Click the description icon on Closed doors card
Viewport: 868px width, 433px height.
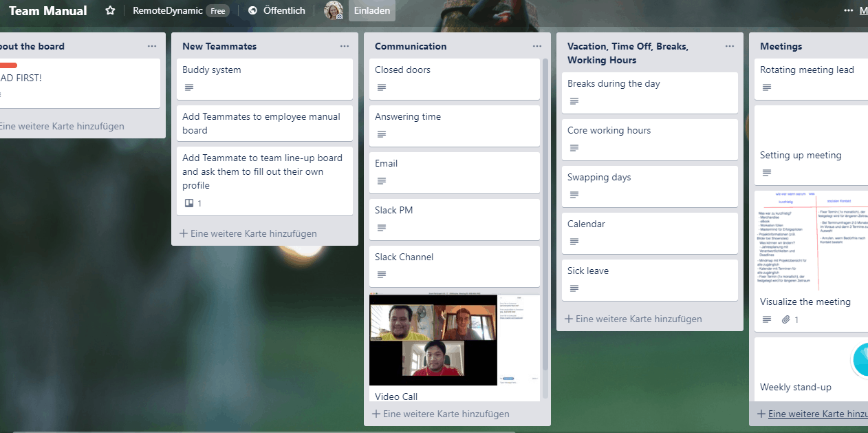pos(381,87)
